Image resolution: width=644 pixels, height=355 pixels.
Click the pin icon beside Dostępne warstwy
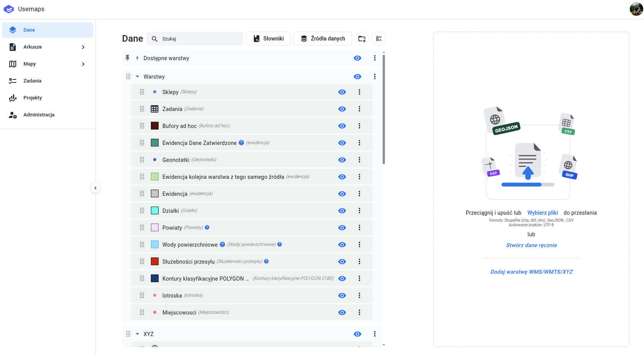(127, 58)
